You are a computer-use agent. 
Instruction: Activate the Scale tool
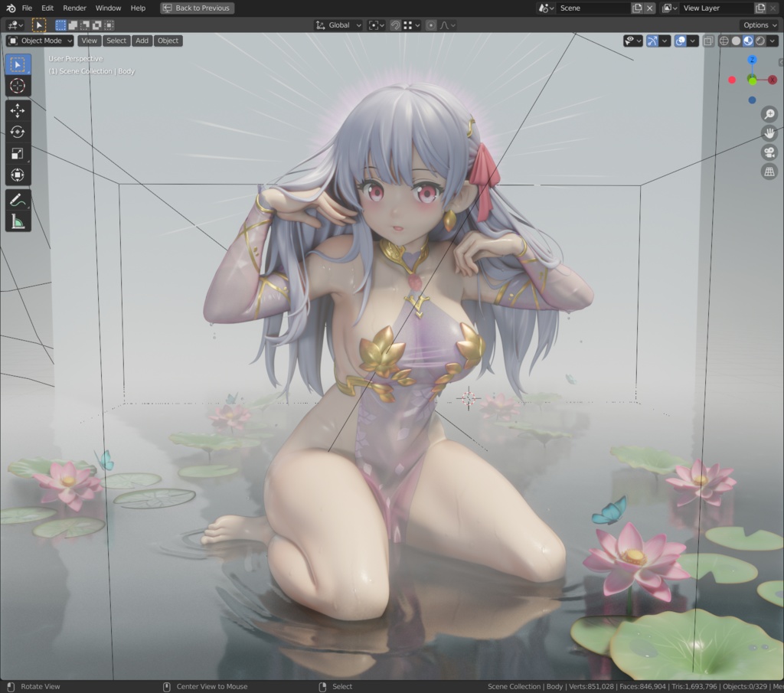[17, 154]
